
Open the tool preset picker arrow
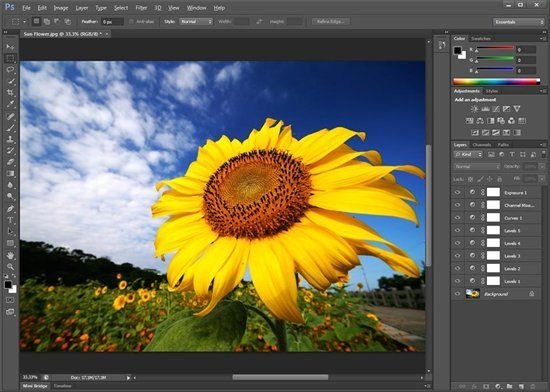pos(25,22)
